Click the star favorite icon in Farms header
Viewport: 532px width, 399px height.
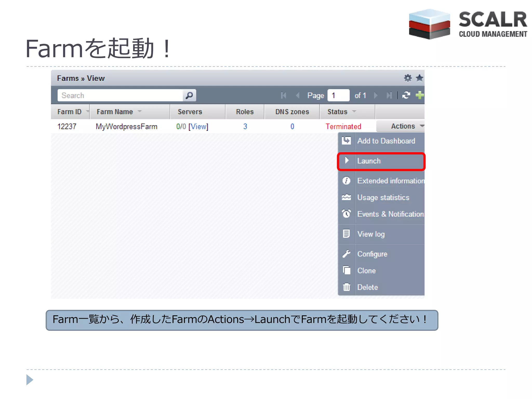(x=419, y=78)
